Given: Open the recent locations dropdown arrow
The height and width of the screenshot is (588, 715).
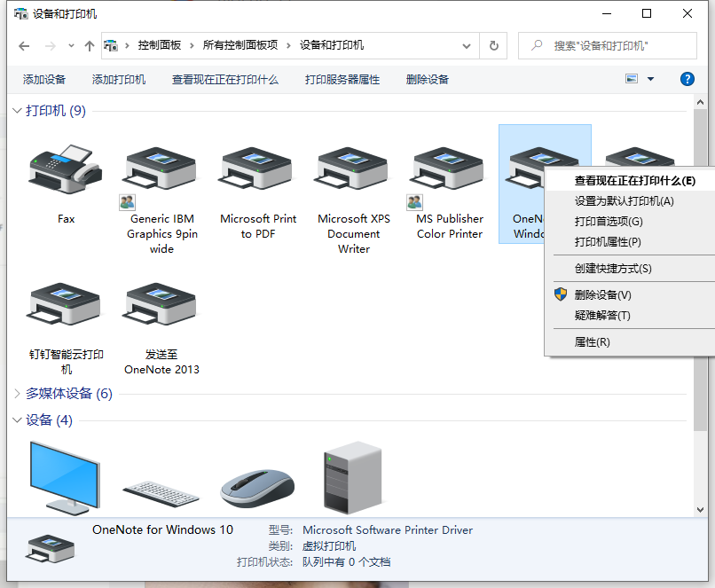Looking at the screenshot, I should (x=71, y=45).
